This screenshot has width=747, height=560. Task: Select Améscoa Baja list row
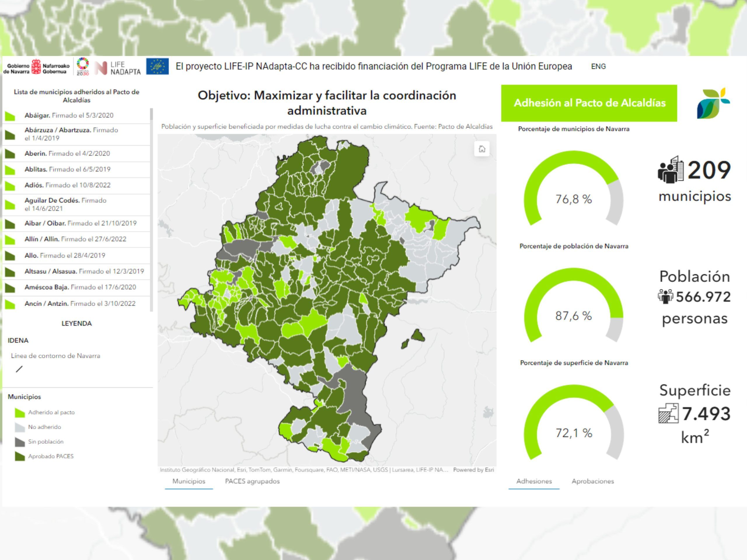pos(76,287)
